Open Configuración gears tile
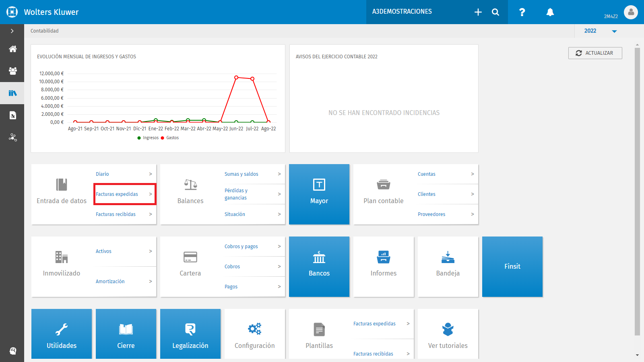The image size is (644, 362). point(255,334)
